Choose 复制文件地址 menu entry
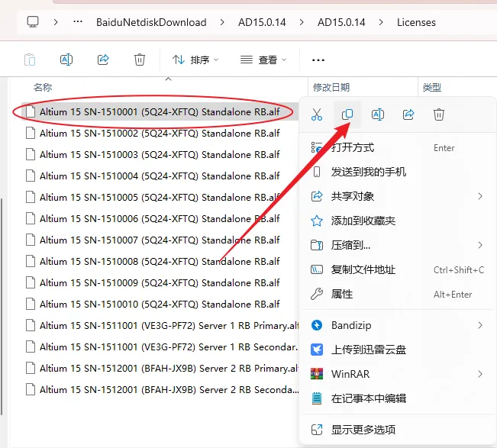497x448 pixels. click(x=398, y=269)
